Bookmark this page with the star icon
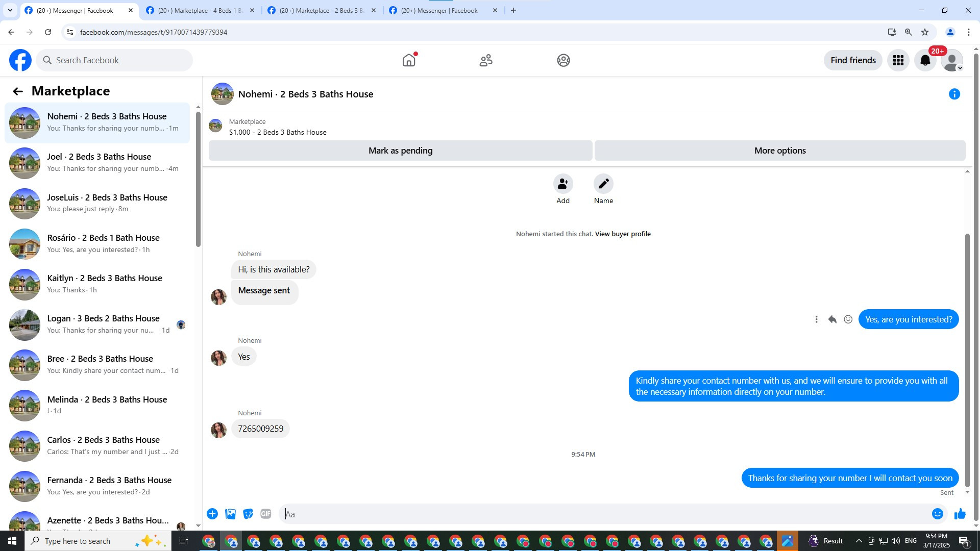The height and width of the screenshot is (551, 980). coord(925,32)
